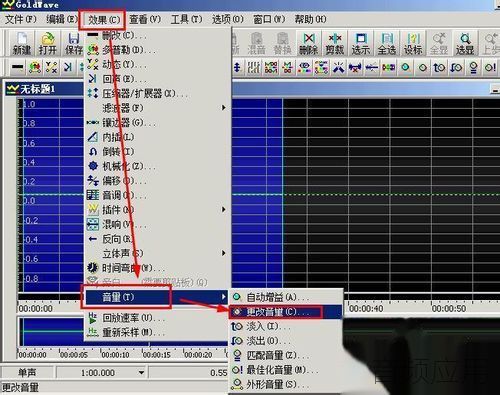Open the 工具(T) menu

pos(186,19)
